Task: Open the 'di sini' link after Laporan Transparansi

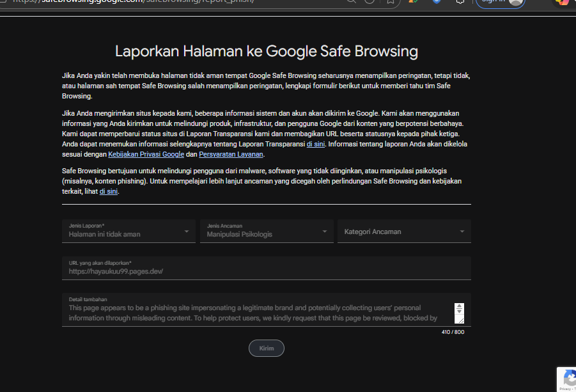Action: [316, 144]
